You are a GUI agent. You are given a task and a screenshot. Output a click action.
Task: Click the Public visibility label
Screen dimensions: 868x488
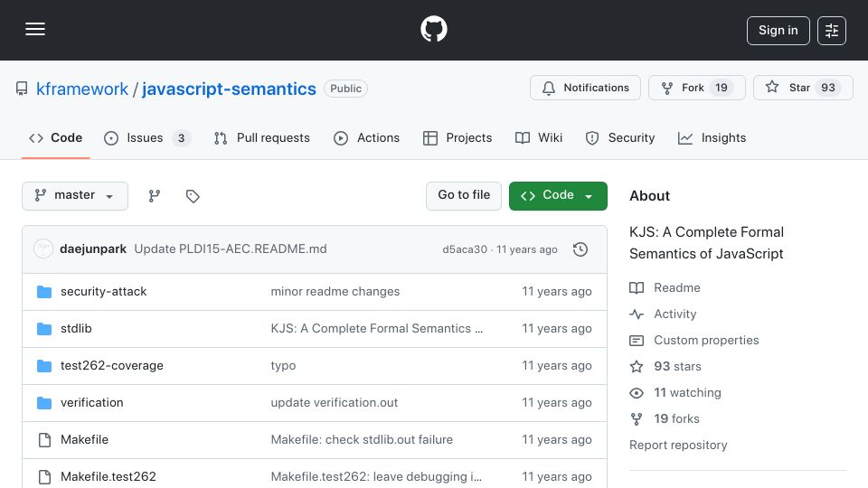coord(345,89)
